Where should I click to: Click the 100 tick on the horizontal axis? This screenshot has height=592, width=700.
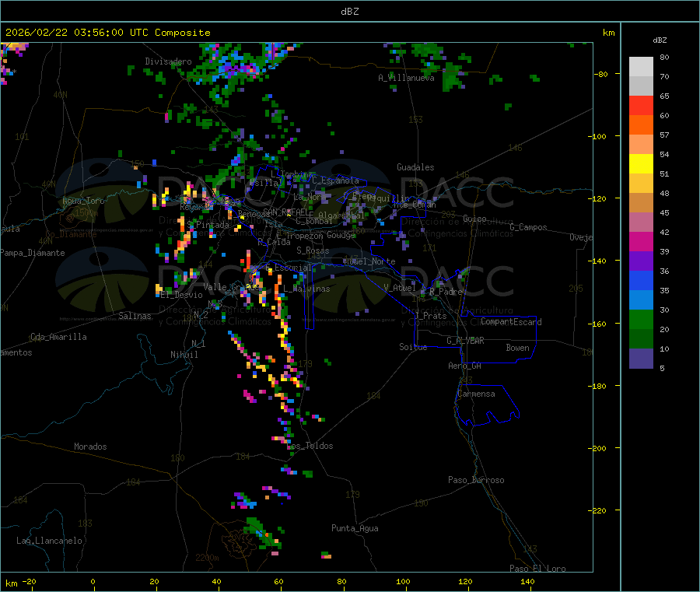[x=403, y=581]
